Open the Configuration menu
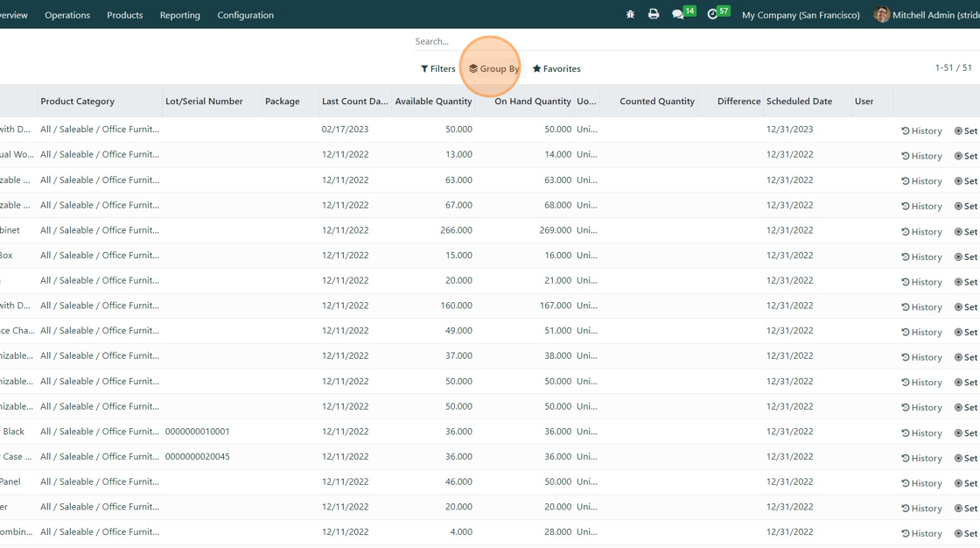Screen dimensions: 980x548 [245, 15]
